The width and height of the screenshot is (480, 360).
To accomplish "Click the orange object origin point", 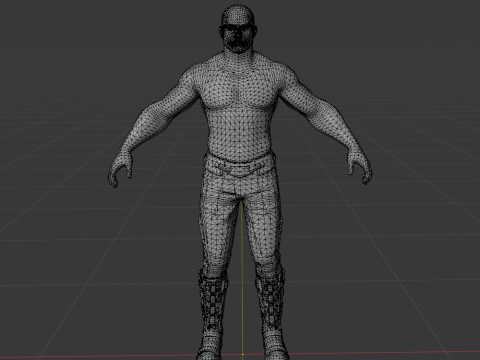I will pos(243,355).
